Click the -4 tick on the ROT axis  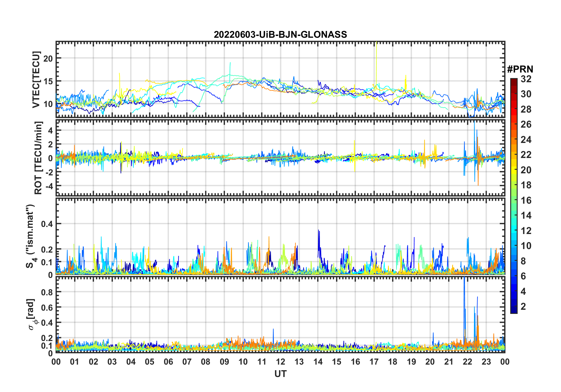(48, 186)
